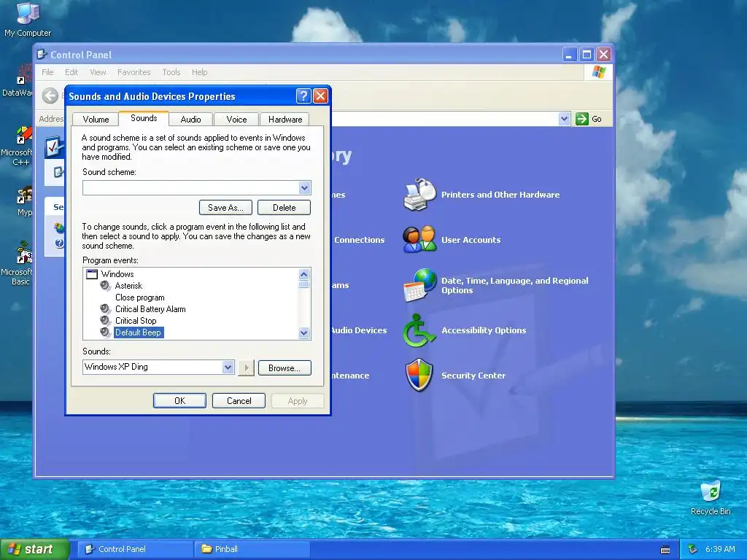Confirm with the OK button
This screenshot has width=747, height=560.
pos(179,401)
